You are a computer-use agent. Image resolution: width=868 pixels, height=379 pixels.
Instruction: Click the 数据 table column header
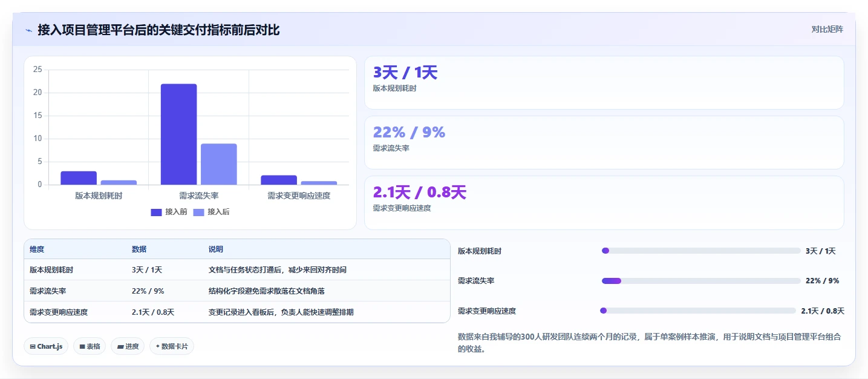[139, 249]
